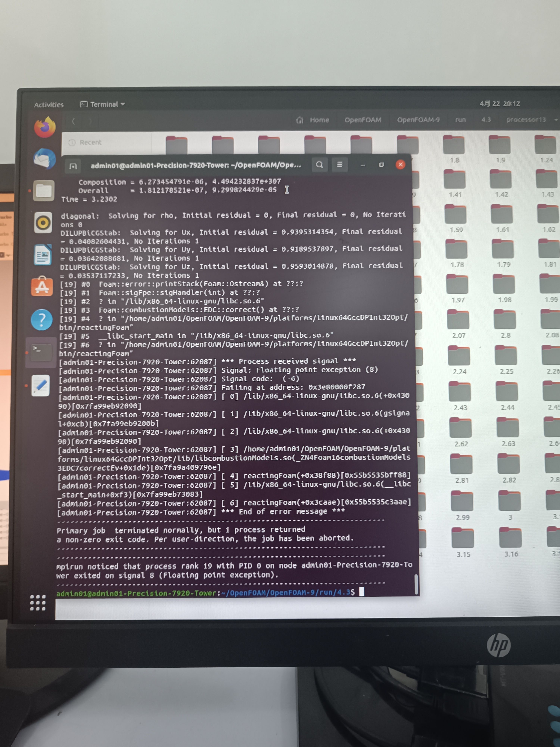Select the folder named 1.78
560x747 pixels.
point(457,253)
